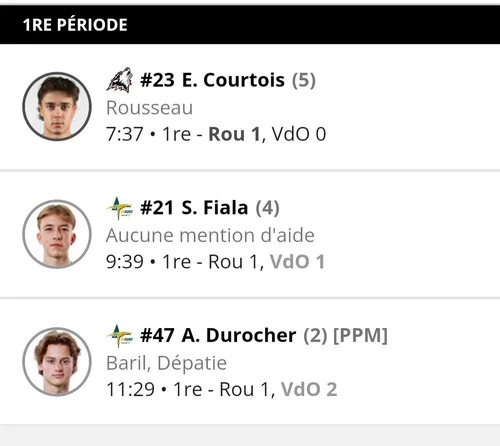Open S. Fiala player headshot
The image size is (500, 446).
(x=57, y=234)
